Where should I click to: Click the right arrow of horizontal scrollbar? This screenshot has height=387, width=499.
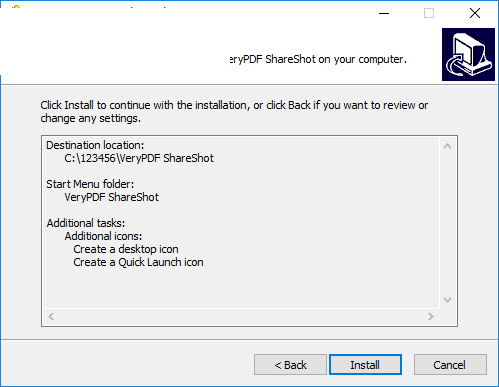coord(431,316)
